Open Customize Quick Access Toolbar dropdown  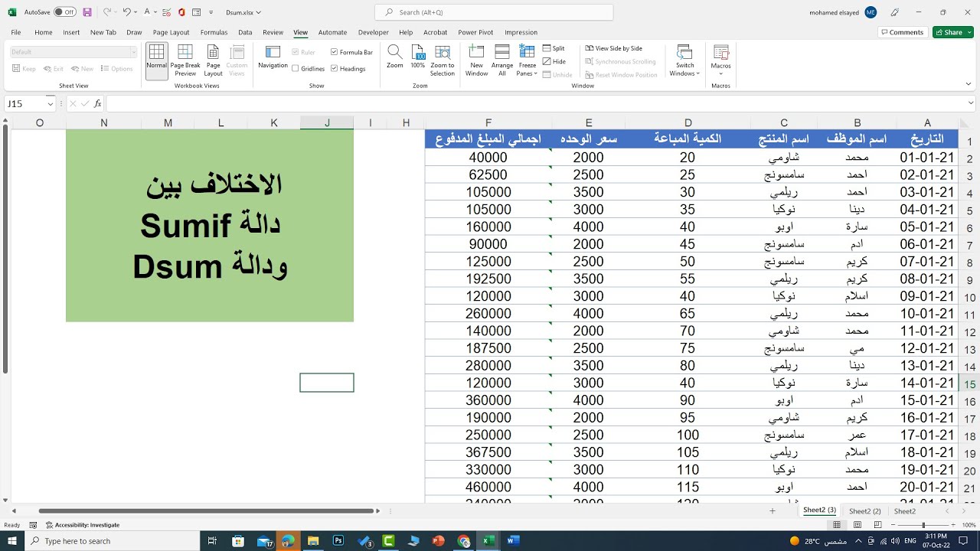[x=212, y=12]
